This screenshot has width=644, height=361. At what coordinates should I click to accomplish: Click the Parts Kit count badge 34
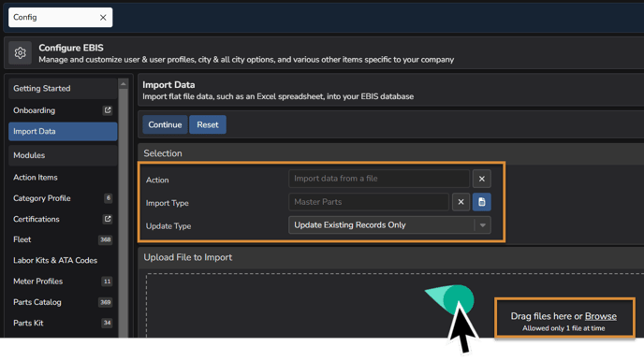tap(108, 323)
